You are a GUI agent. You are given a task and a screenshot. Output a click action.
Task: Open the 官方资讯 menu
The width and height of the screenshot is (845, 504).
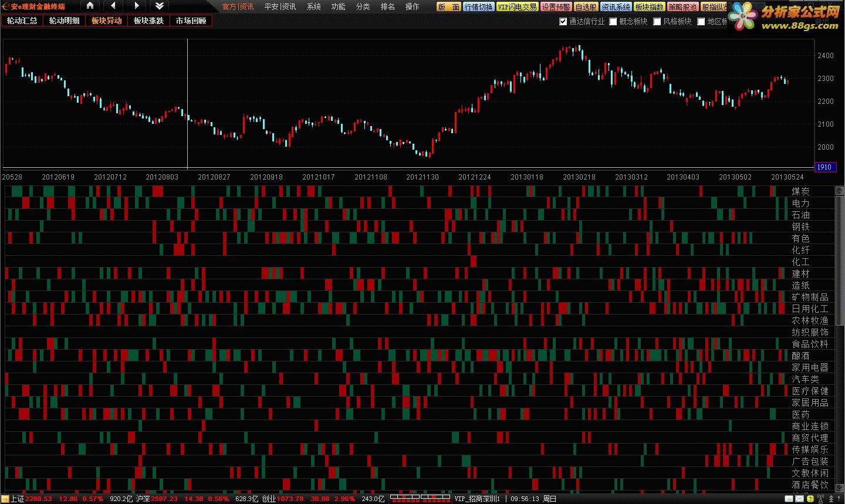(238, 6)
